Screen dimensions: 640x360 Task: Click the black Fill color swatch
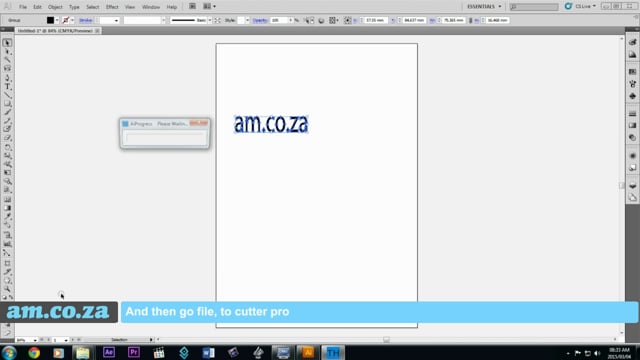pyautogui.click(x=50, y=20)
